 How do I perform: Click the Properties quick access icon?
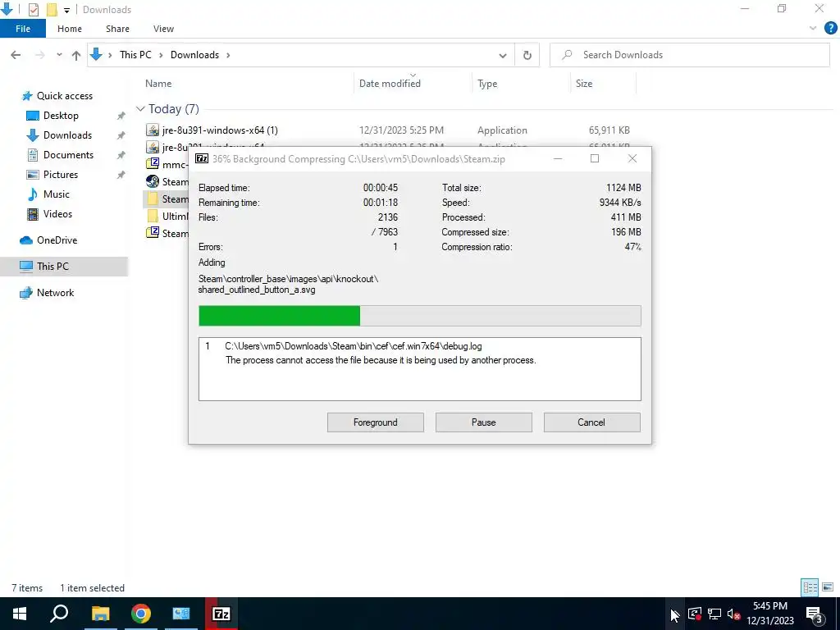[33, 10]
